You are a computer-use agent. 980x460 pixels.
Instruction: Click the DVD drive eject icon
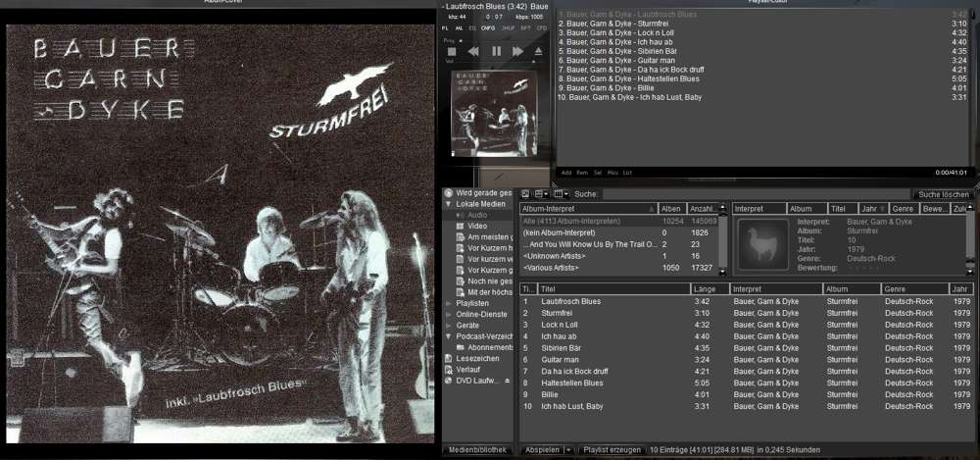click(x=507, y=380)
